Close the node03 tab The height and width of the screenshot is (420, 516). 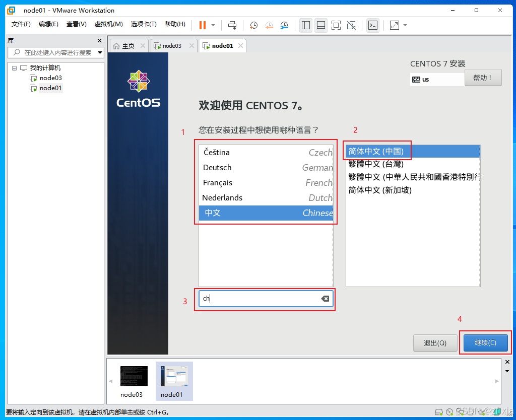coord(191,46)
